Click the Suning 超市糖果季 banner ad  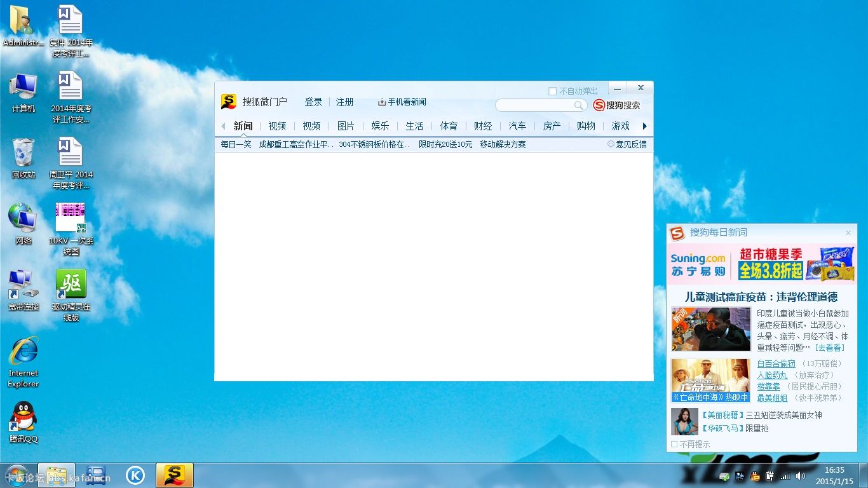point(761,265)
